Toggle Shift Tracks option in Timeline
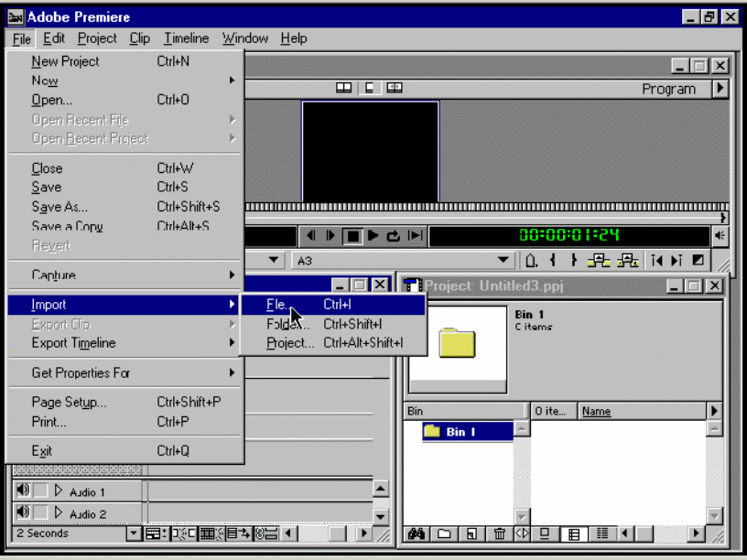 click(239, 533)
